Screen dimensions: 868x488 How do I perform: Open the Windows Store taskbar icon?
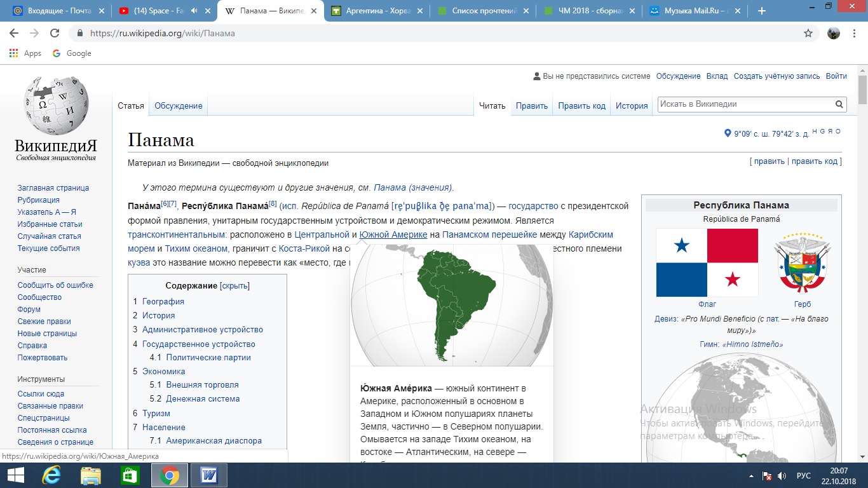coord(130,475)
